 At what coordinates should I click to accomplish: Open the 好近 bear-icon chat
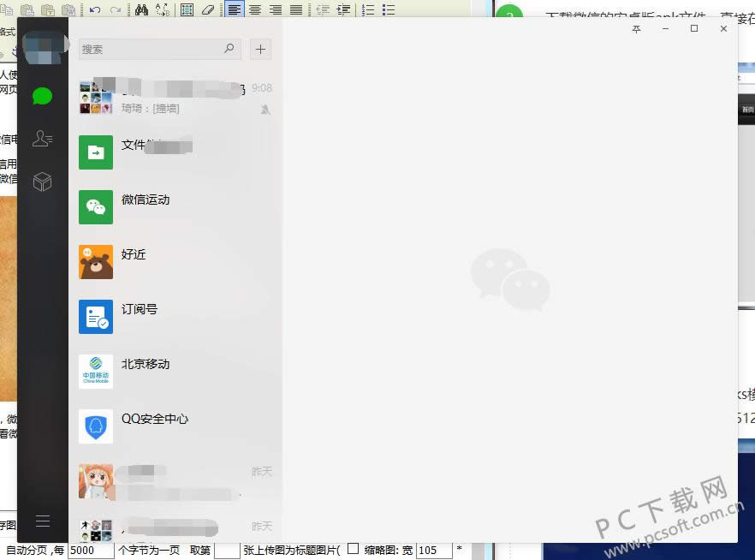175,261
